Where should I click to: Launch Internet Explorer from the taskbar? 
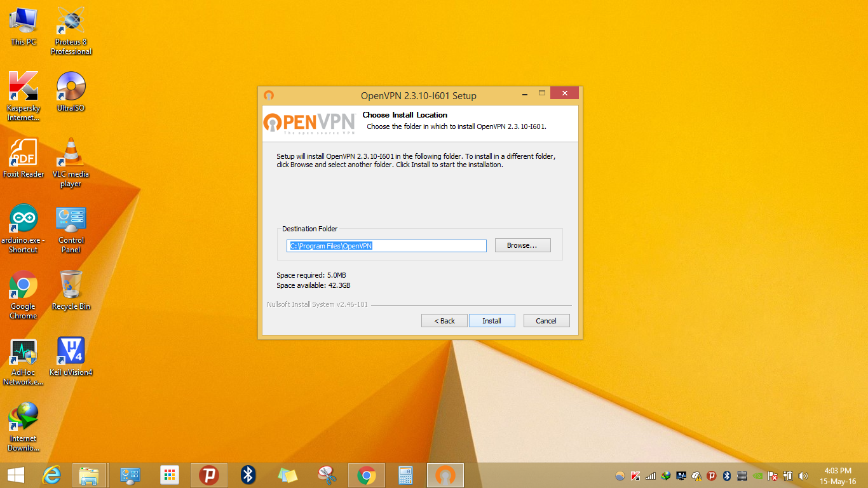point(51,475)
